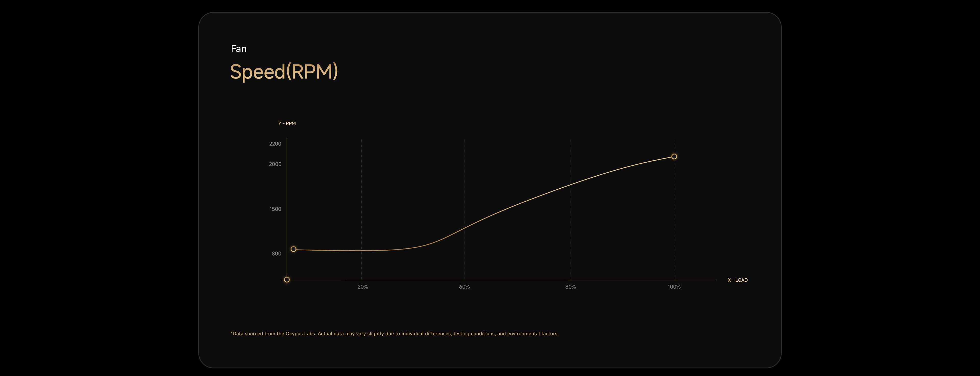Screen dimensions: 980x376
Task: Click the top of the vertical RPM axis line
Action: [x=287, y=138]
